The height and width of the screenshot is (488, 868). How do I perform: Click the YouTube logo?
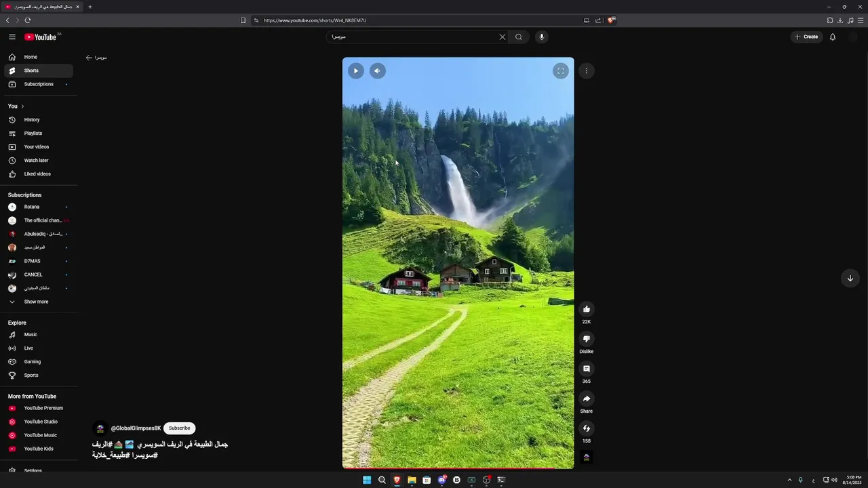41,37
